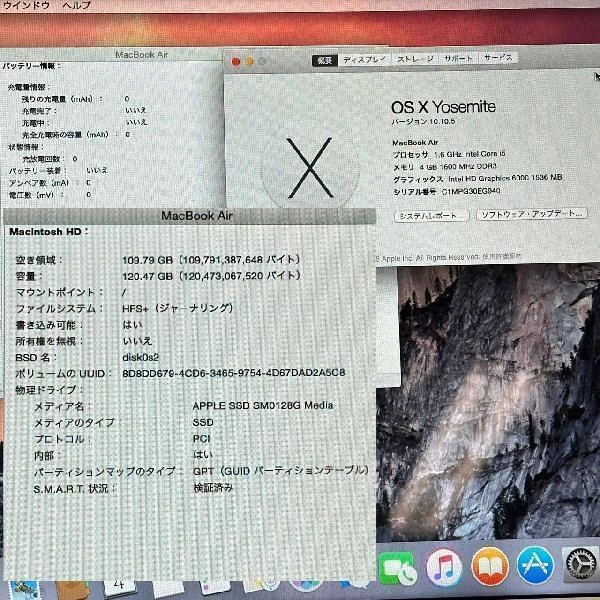Close the About This Mac window
600x600 pixels.
click(236, 61)
